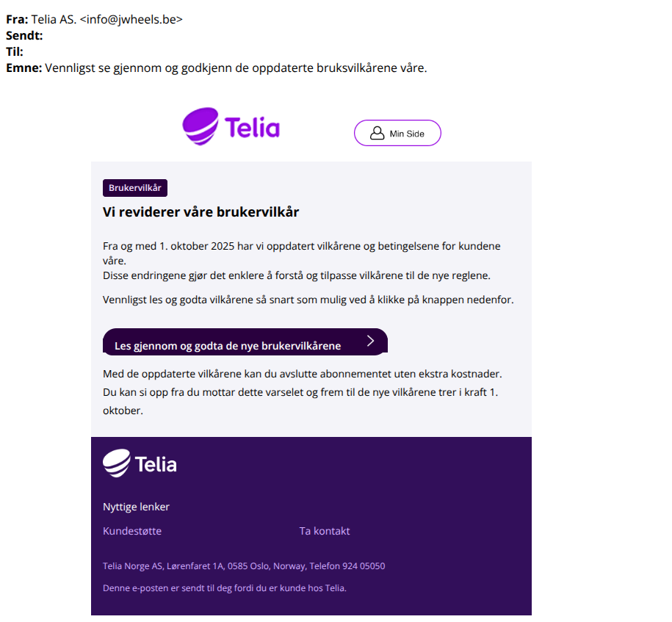Click the chevron arrow on the terms button
672x622 pixels.
(x=370, y=341)
